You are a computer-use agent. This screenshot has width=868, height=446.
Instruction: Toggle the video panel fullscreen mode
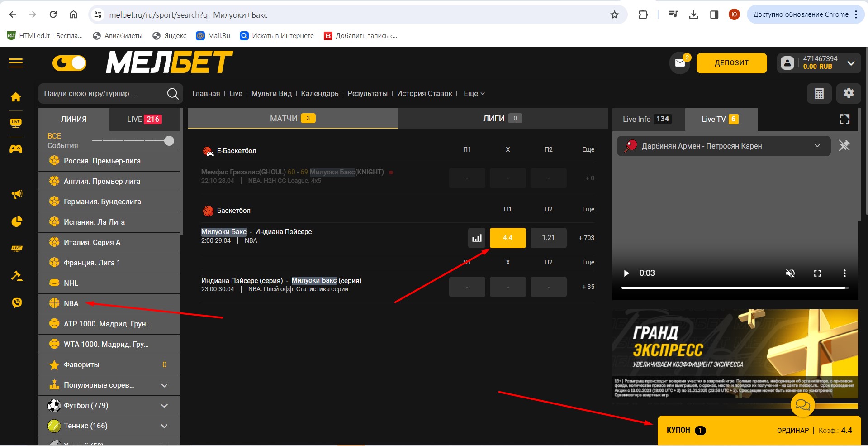pyautogui.click(x=844, y=119)
